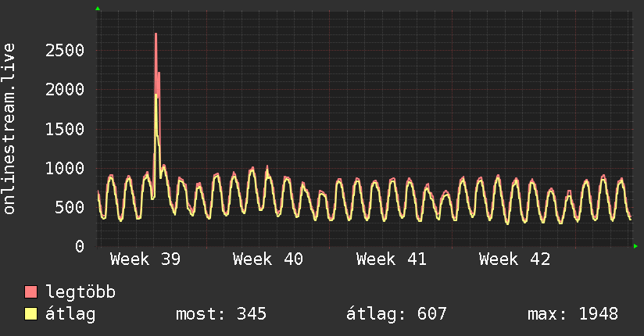Click the 2000 y-axis label

(x=65, y=90)
